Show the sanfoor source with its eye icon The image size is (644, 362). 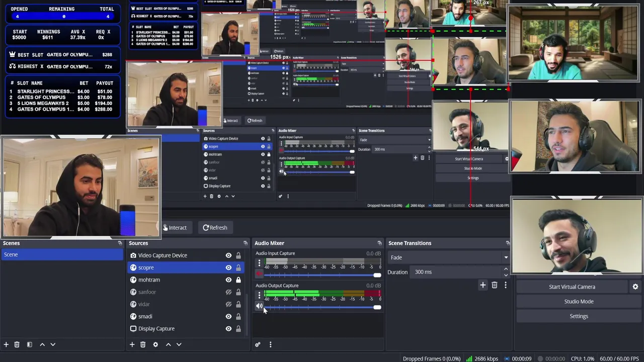click(x=228, y=292)
